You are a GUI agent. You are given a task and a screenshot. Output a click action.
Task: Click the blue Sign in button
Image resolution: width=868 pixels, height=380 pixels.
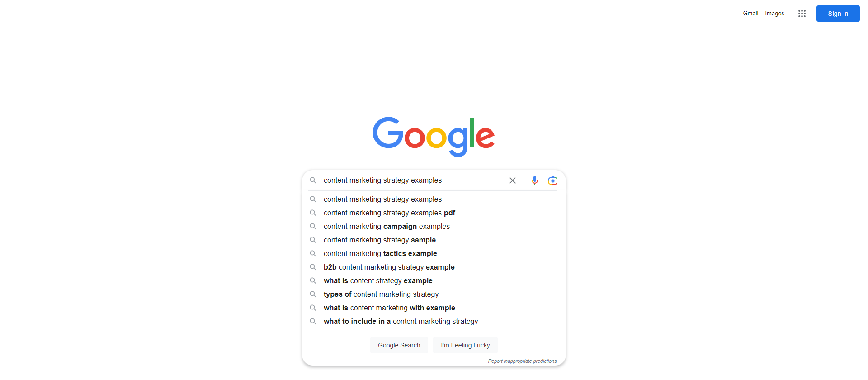(x=838, y=14)
